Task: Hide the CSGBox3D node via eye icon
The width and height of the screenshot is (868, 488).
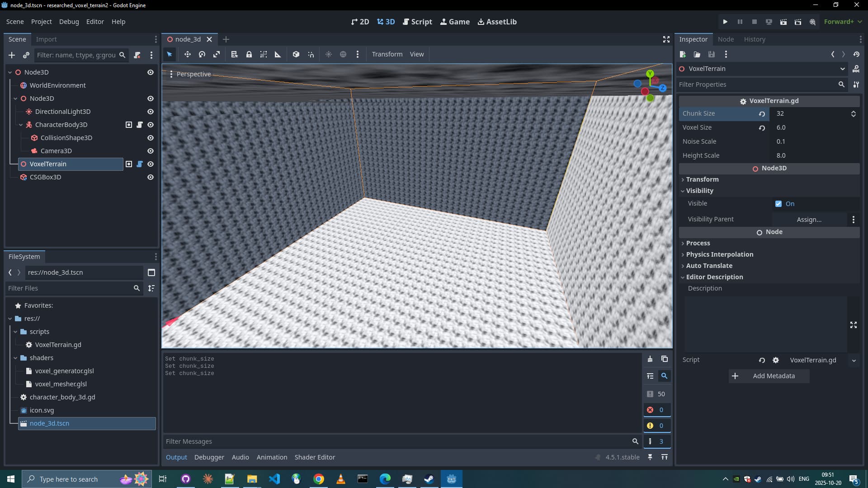Action: [x=151, y=177]
